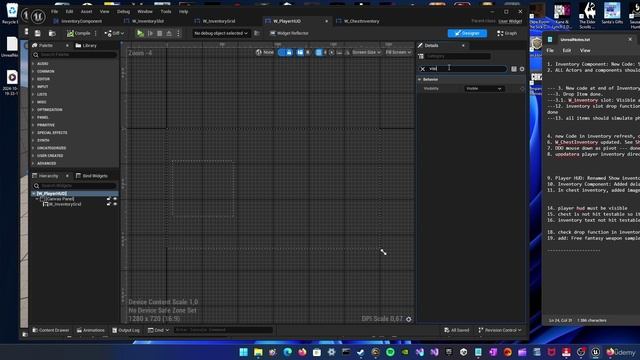Clear the Details search with X icon

pos(423,69)
